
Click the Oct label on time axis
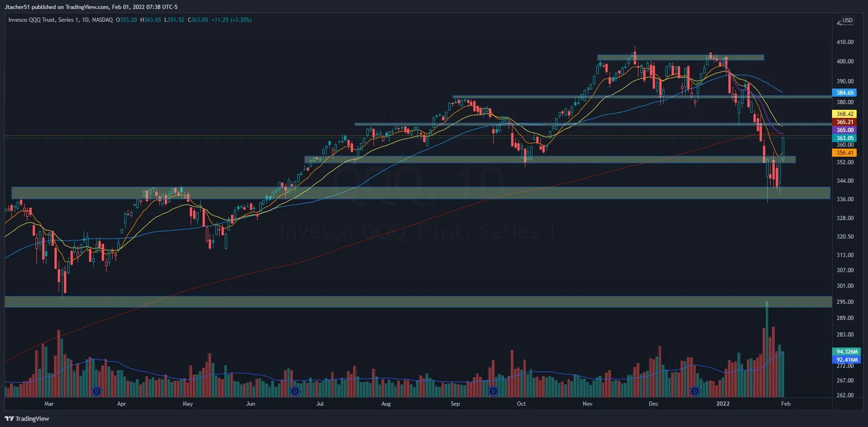521,404
